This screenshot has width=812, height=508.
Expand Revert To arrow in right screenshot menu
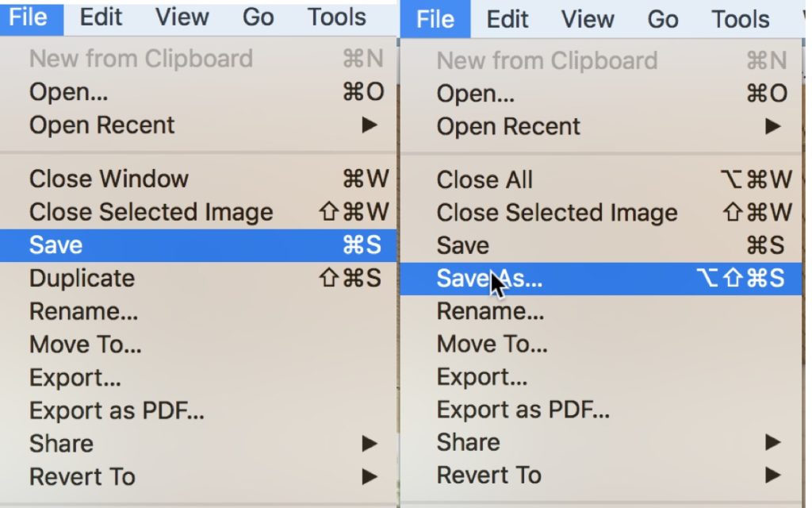pyautogui.click(x=773, y=475)
